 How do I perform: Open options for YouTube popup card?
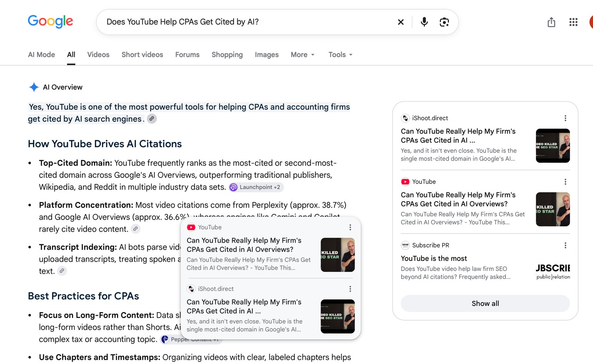tap(350, 227)
